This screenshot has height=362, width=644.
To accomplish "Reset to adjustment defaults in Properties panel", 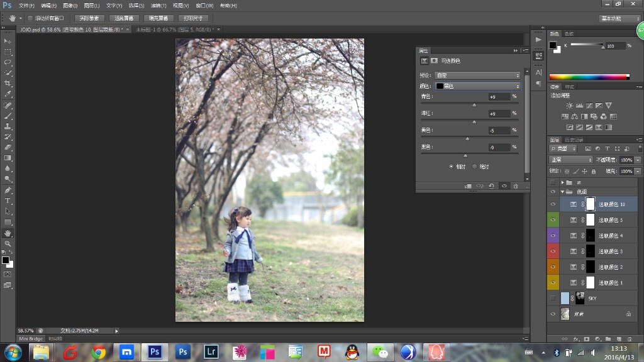I will [491, 186].
